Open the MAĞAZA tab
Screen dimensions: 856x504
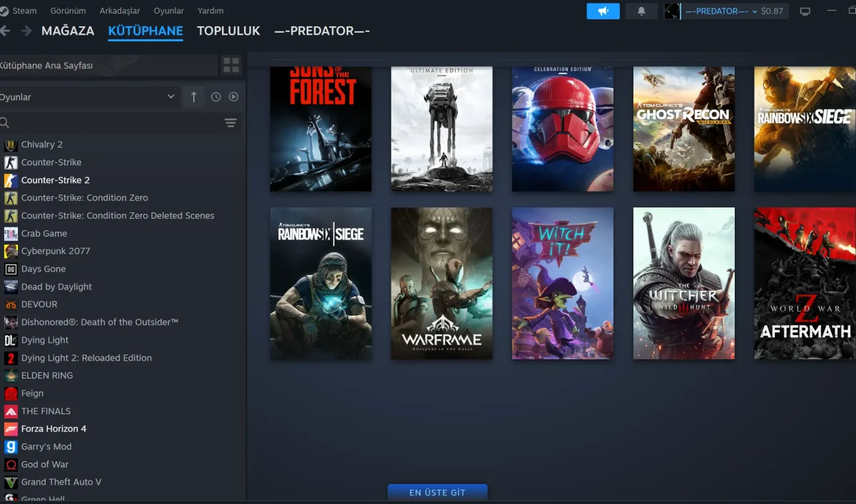point(68,31)
